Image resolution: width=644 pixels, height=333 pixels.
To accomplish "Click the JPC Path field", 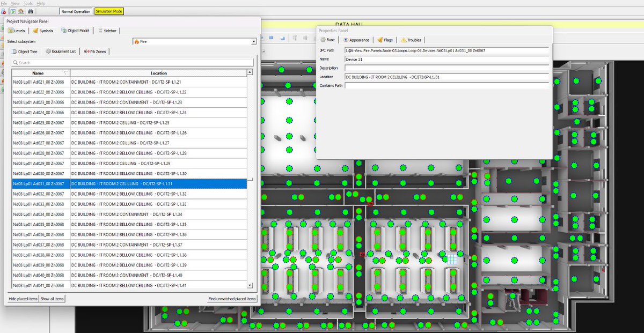I will tap(447, 50).
